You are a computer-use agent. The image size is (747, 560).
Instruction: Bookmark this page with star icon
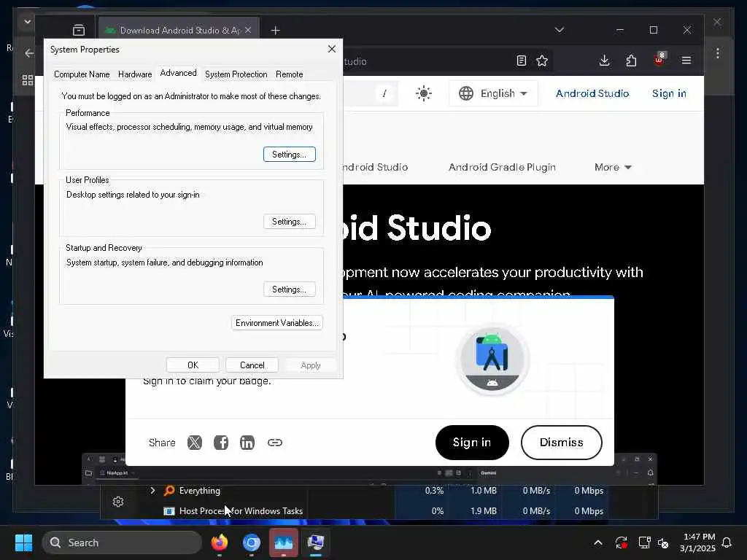click(x=542, y=61)
